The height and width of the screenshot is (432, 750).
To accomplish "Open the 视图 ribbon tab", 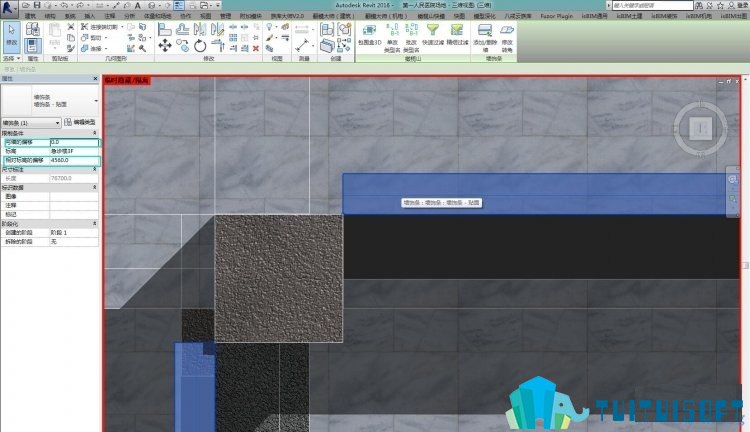I will (x=206, y=16).
